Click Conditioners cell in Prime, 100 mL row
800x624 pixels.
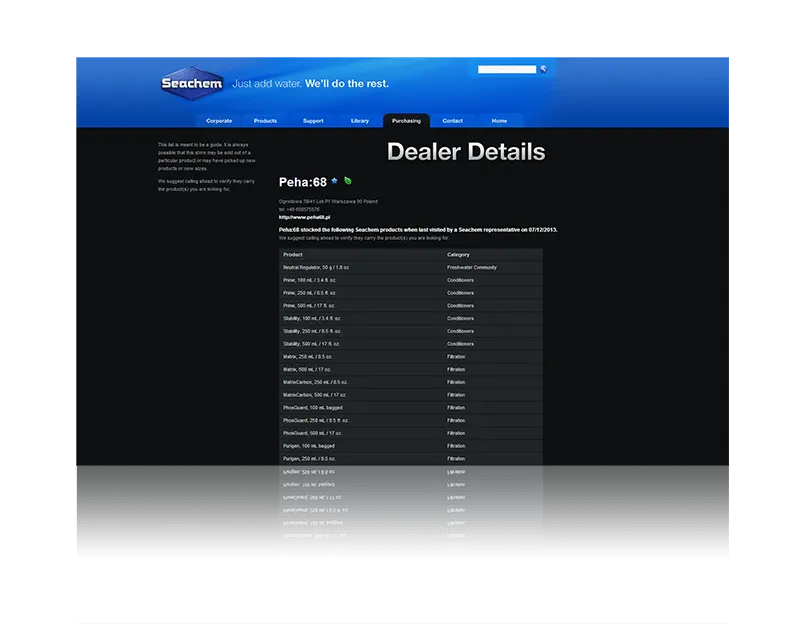pos(460,280)
